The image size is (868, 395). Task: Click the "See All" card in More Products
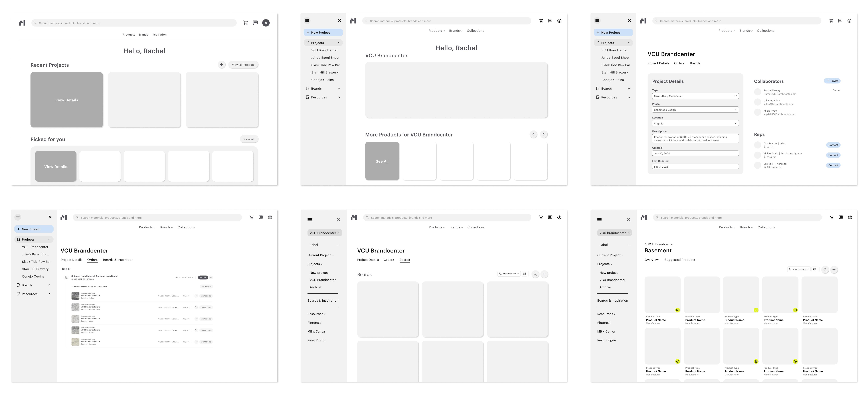pyautogui.click(x=382, y=161)
